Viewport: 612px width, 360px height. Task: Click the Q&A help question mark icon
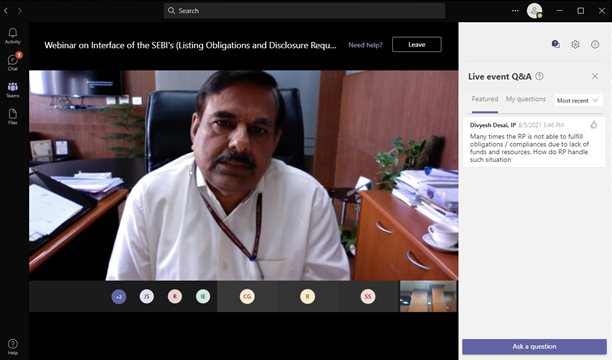[x=539, y=76]
